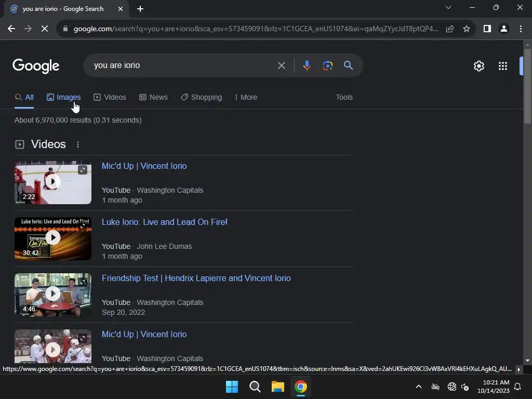532x399 pixels.
Task: Open search Tools
Action: click(x=344, y=97)
